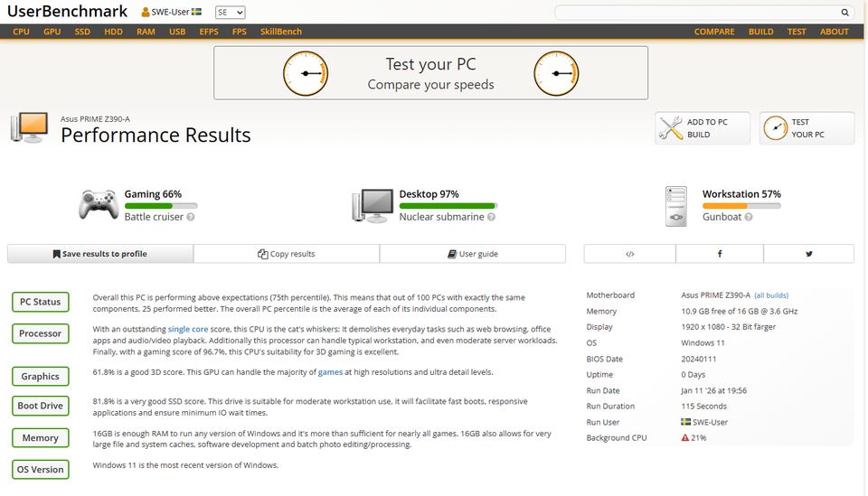Click the flag icon in Run User row

(x=685, y=422)
